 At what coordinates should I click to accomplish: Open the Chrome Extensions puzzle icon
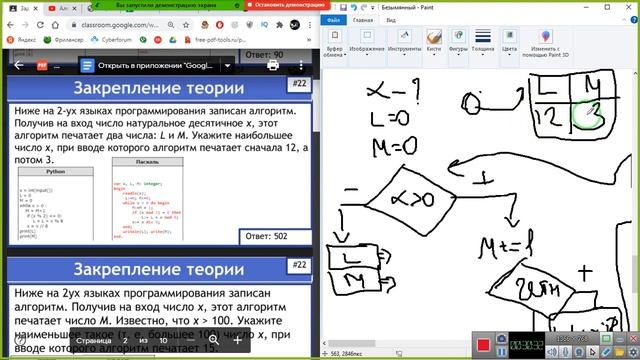(280, 25)
